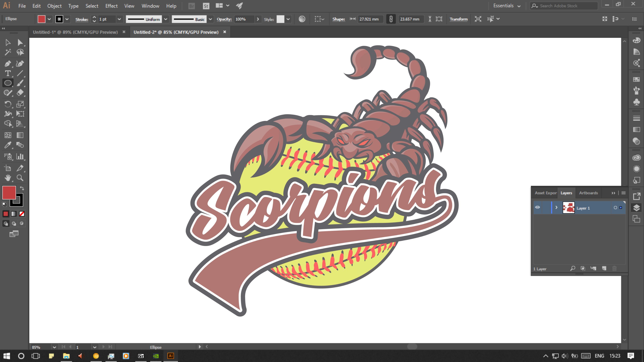Image resolution: width=644 pixels, height=362 pixels.
Task: Click Create New Layer icon in Layers panel
Action: (x=604, y=268)
